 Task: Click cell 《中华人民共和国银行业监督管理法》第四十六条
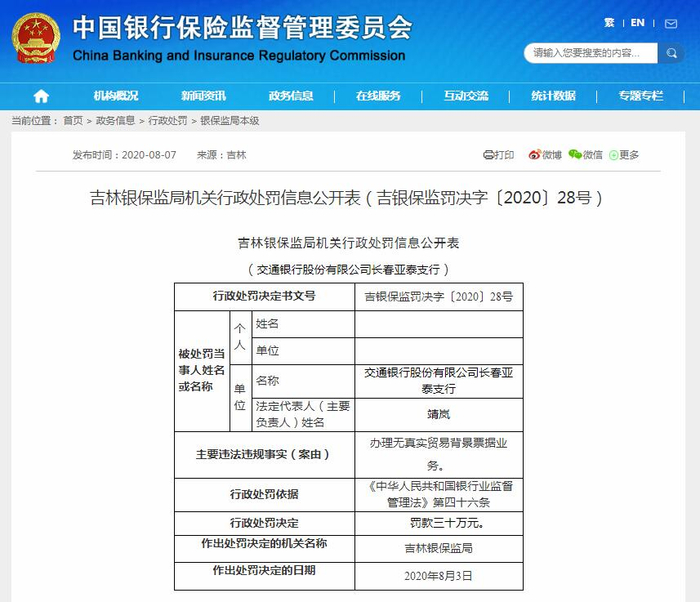pos(439,494)
